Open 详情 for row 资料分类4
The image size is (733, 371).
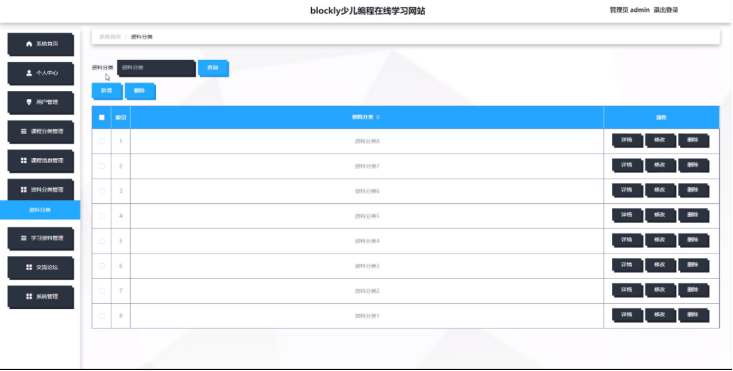627,241
